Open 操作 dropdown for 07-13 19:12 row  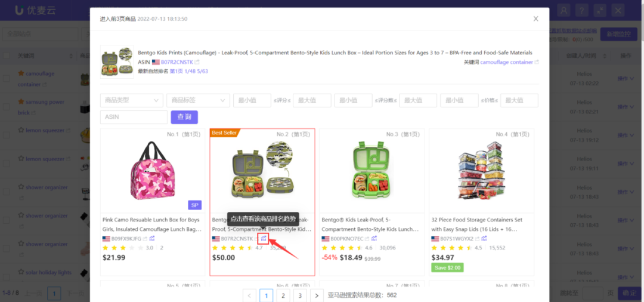626,135
